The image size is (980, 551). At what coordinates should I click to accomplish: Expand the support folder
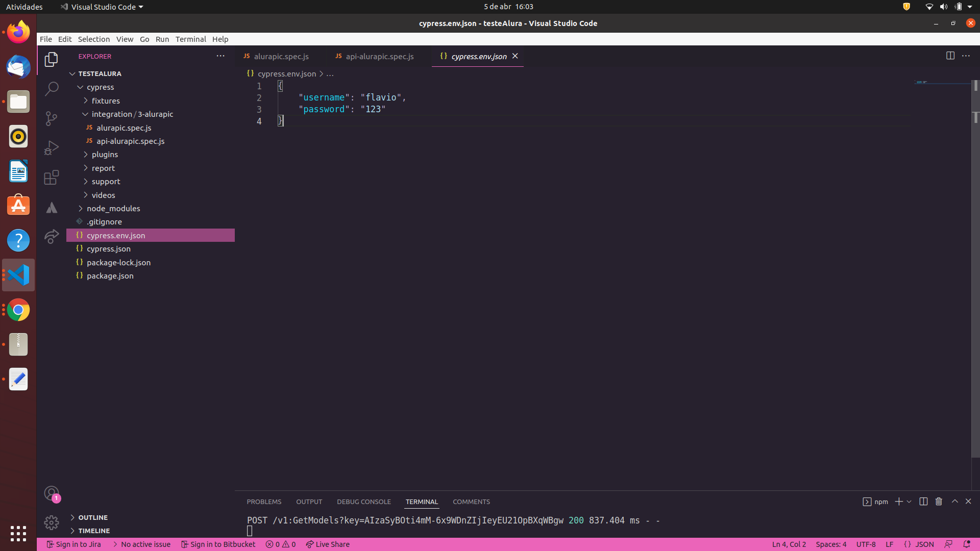click(151, 182)
